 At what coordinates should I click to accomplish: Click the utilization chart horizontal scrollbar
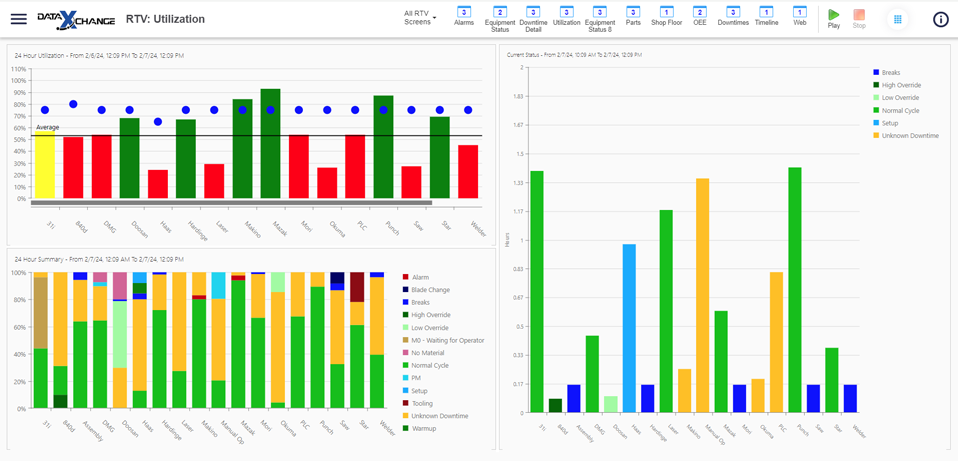231,202
